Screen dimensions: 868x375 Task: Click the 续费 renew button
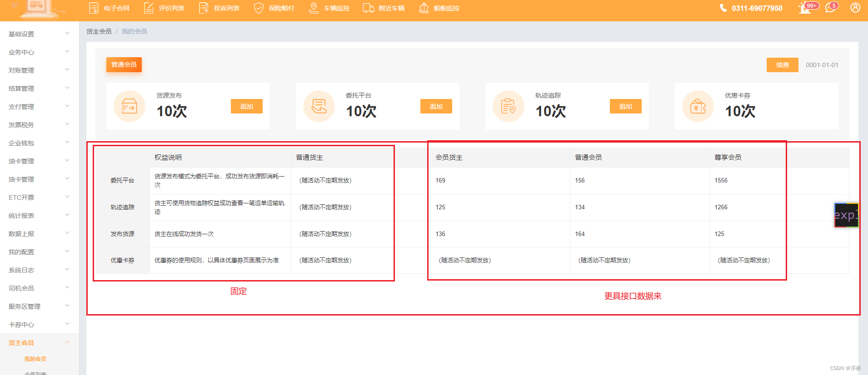(782, 65)
